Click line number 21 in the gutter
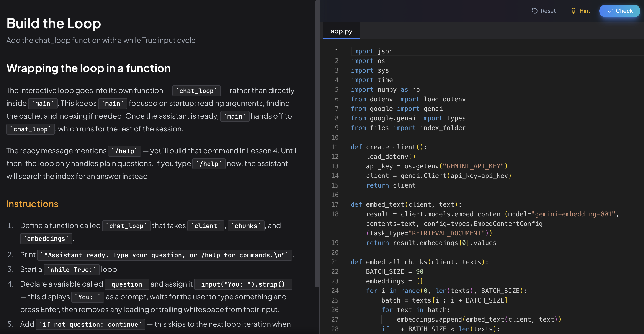 [335, 262]
